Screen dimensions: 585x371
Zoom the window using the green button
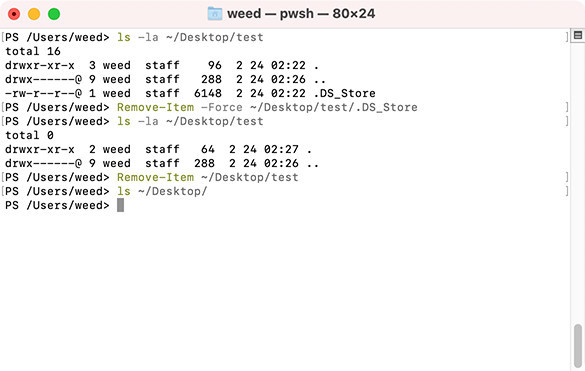[x=54, y=14]
